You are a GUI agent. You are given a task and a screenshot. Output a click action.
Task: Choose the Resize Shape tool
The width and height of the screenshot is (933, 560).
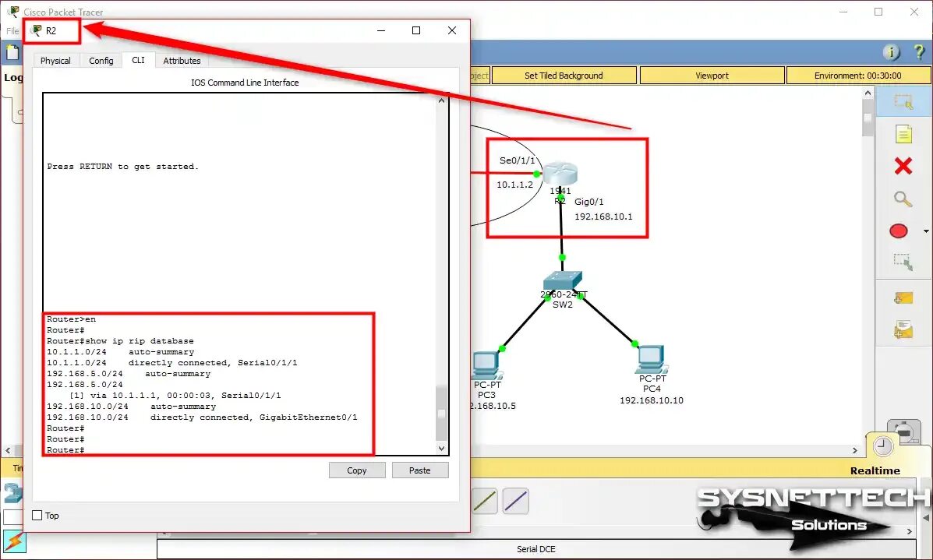pyautogui.click(x=903, y=262)
